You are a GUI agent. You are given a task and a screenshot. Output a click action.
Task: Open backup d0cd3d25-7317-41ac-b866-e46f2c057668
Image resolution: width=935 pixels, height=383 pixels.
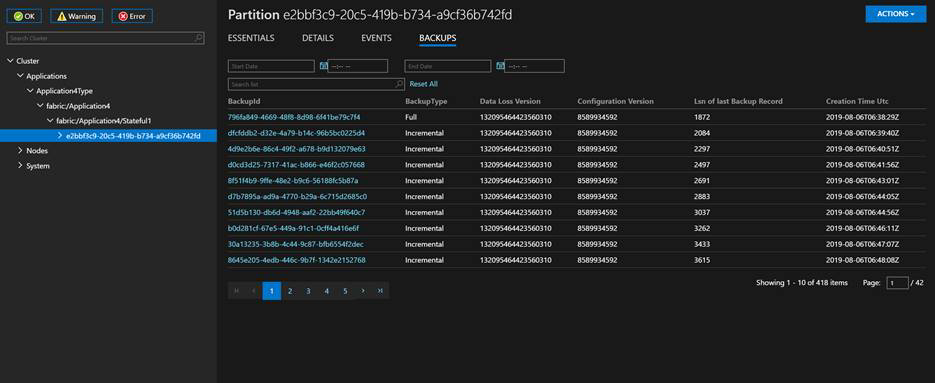point(296,164)
